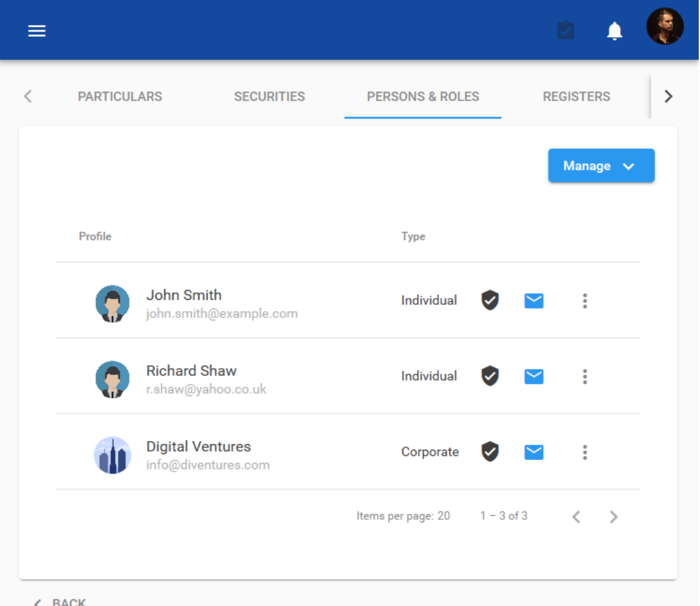
Task: Click the Individual type for Richard Shaw
Action: tap(429, 376)
